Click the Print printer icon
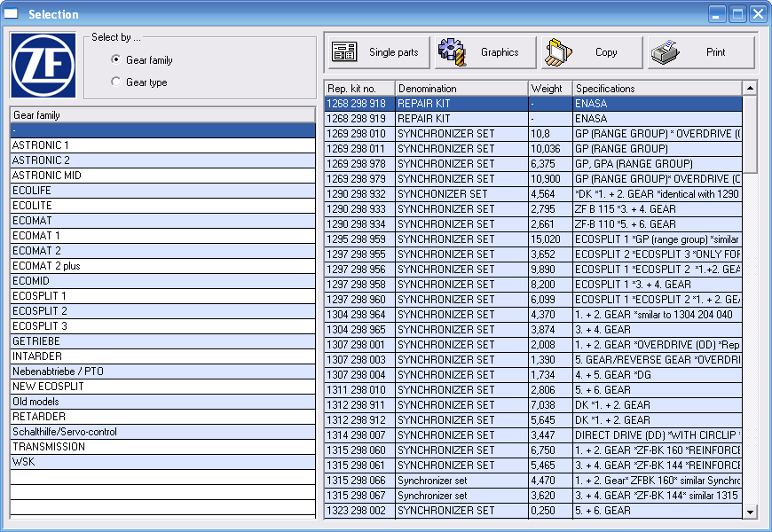772x532 pixels. pyautogui.click(x=666, y=52)
